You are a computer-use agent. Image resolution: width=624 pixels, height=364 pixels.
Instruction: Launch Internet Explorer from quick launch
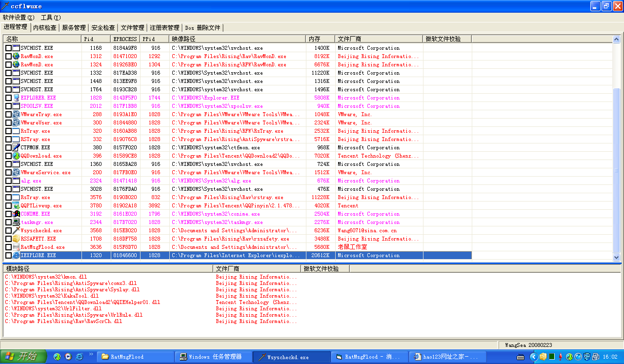(x=79, y=357)
